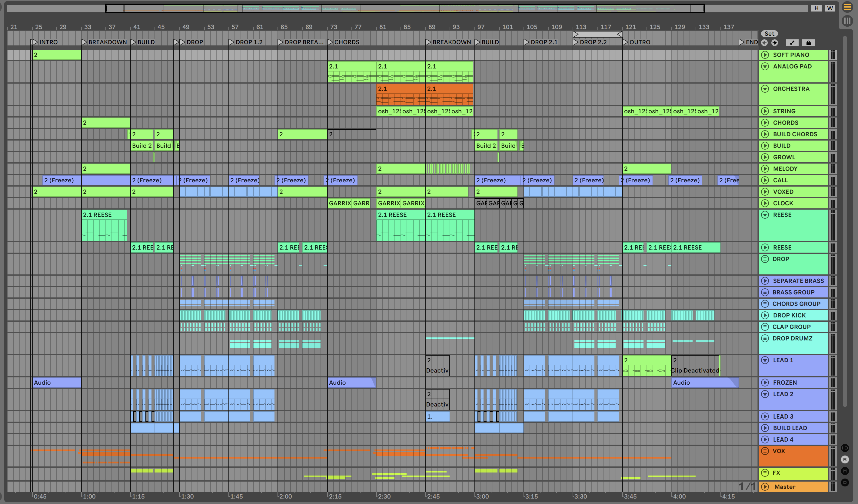
Task: Collapse the ORCHESTRA track
Action: 765,89
